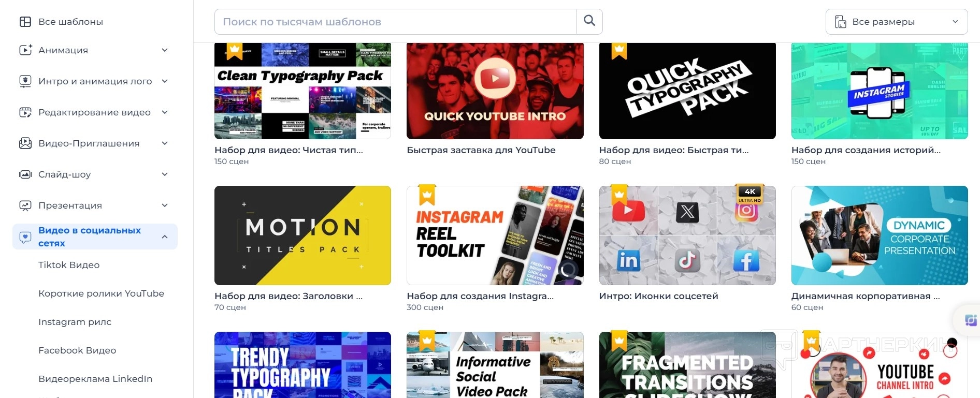Click the Видео-Приглашения sidebar icon

click(x=25, y=143)
